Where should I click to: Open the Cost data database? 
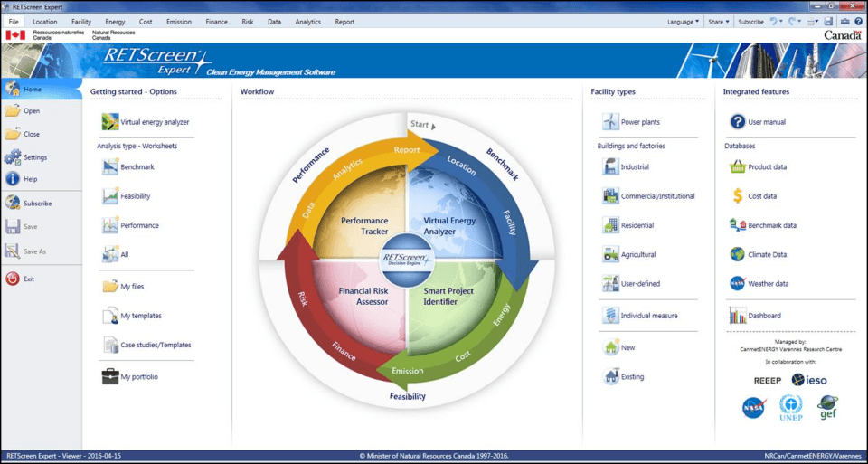[737, 195]
